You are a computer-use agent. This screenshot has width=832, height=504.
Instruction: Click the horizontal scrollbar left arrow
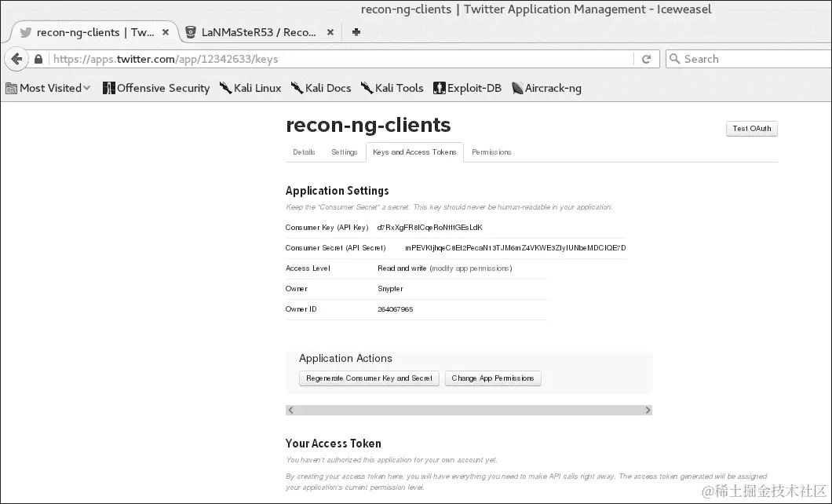click(x=290, y=410)
